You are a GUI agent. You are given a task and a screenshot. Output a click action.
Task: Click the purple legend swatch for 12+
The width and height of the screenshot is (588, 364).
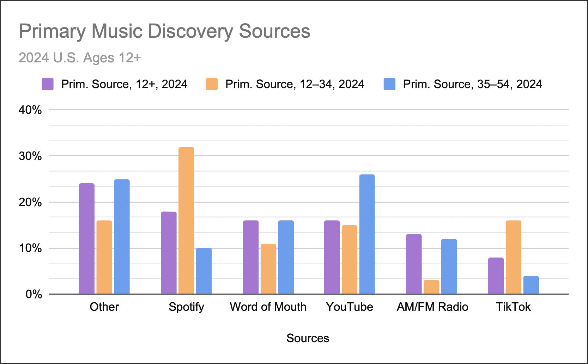point(48,84)
